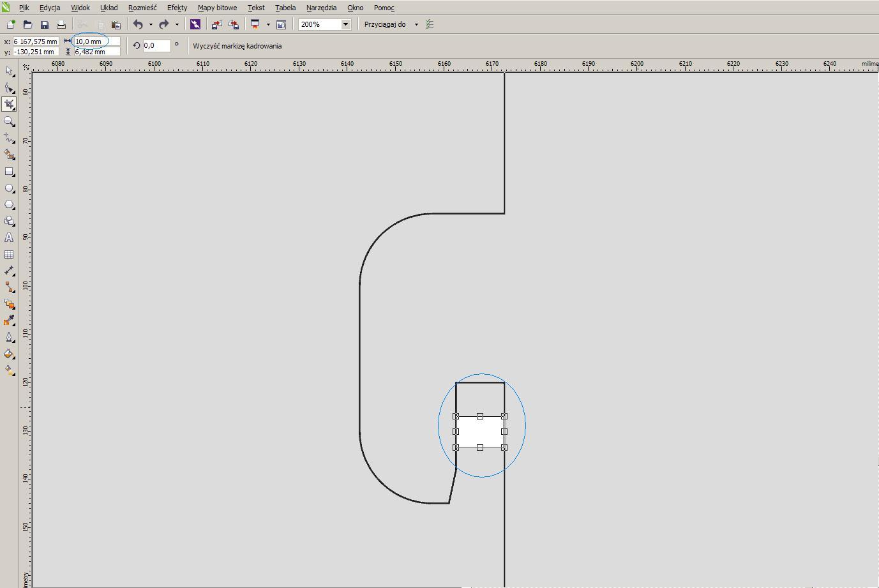Click the purple search content icon
Screen dimensions: 879x588
tap(195, 24)
